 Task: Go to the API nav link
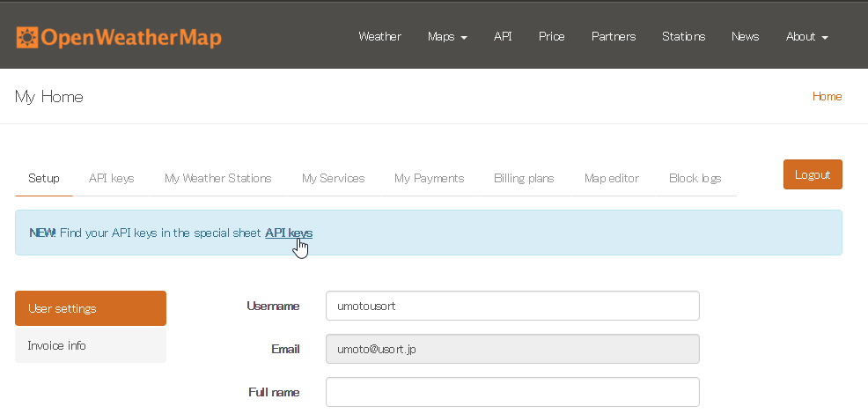coord(503,37)
